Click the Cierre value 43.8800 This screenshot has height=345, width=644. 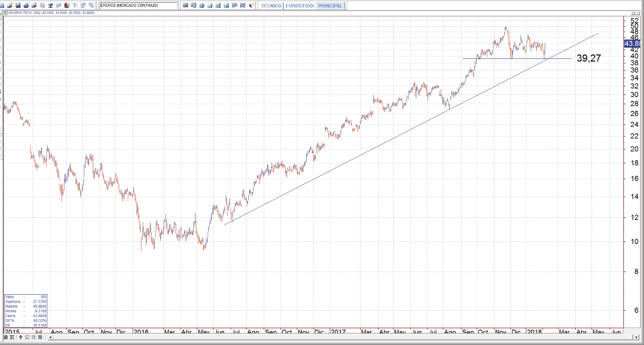[x=39, y=316]
